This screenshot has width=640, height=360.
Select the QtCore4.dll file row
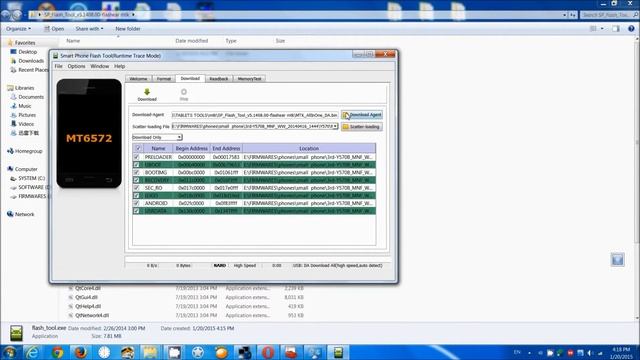click(x=186, y=288)
